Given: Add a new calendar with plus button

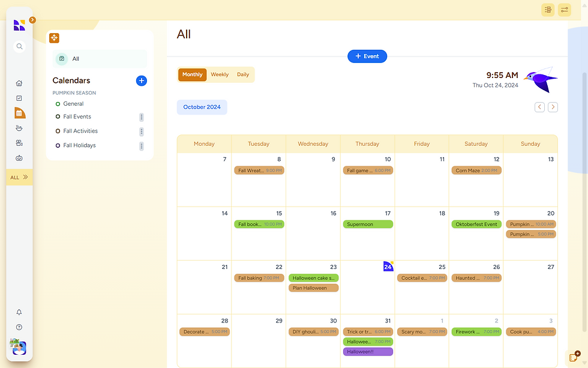Looking at the screenshot, I should [142, 80].
